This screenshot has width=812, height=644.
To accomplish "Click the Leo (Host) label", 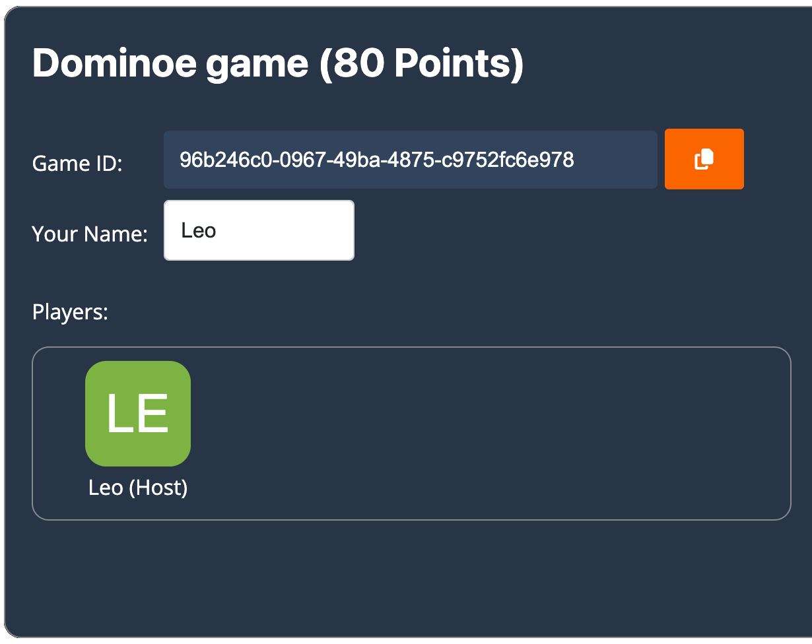I will pos(138,488).
